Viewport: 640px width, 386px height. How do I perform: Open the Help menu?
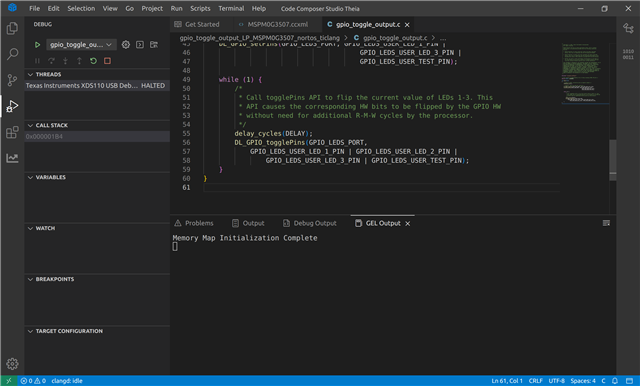pos(259,8)
